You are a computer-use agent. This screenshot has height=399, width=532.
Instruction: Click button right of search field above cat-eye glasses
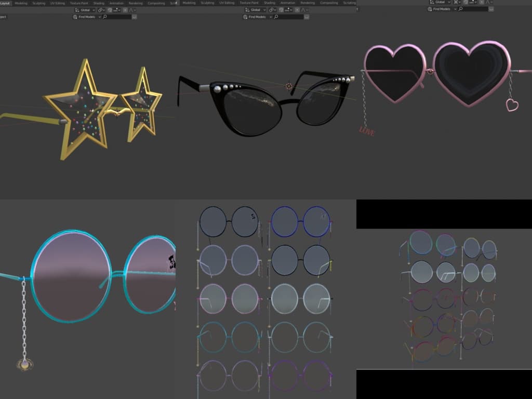306,17
